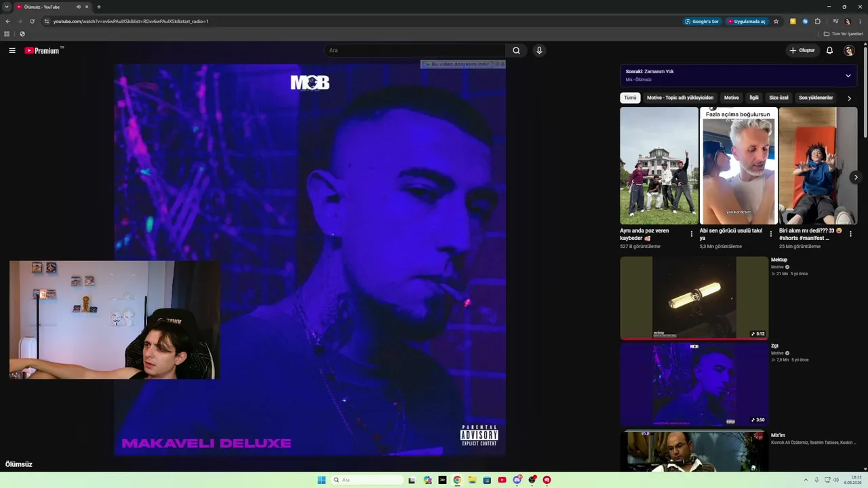
Task: Open the YouTube app in the taskbar
Action: coord(502,480)
